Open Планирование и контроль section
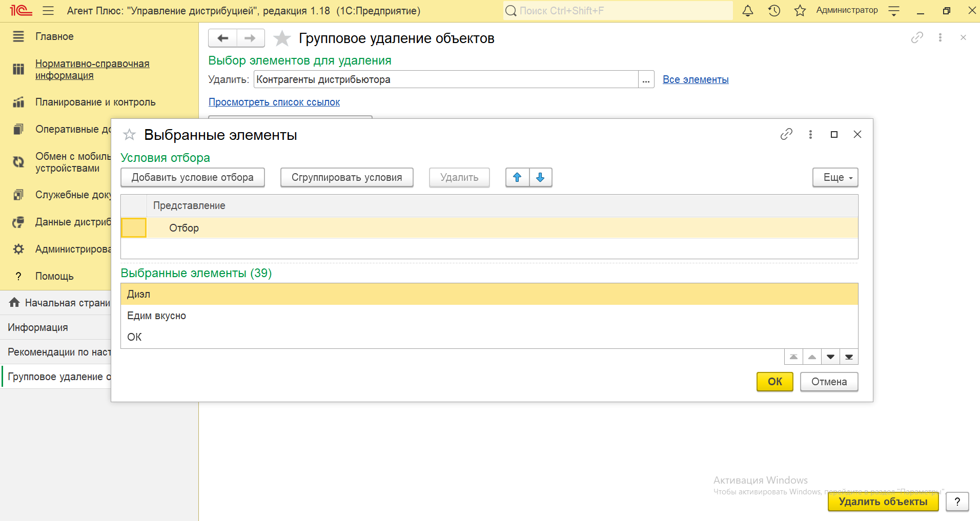This screenshot has width=980, height=521. pyautogui.click(x=95, y=102)
